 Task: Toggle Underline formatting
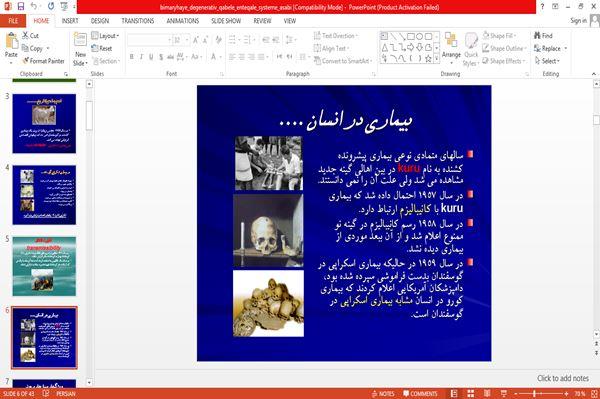[151, 57]
